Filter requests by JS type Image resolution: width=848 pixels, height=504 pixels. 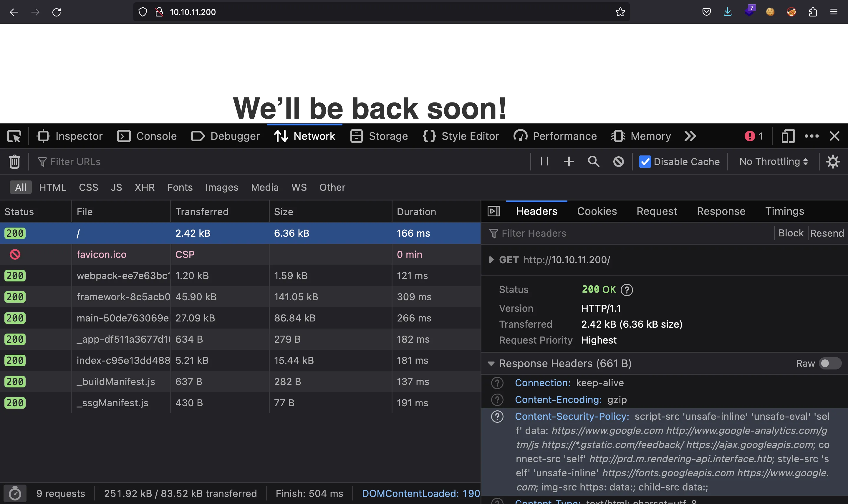[116, 187]
